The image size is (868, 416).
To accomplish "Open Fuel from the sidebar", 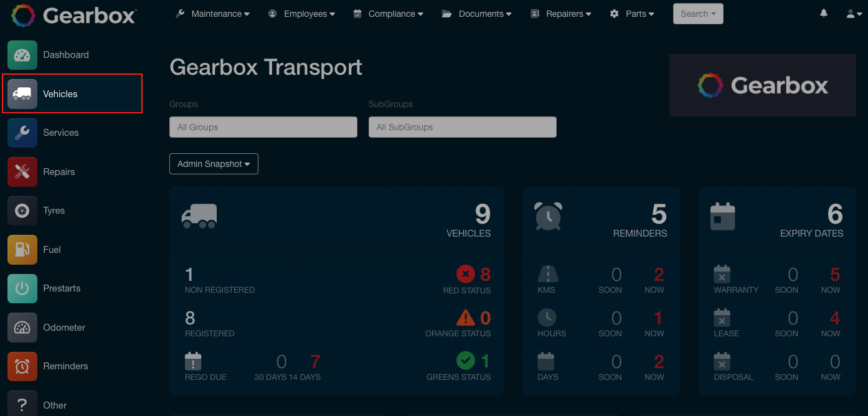I will 52,250.
